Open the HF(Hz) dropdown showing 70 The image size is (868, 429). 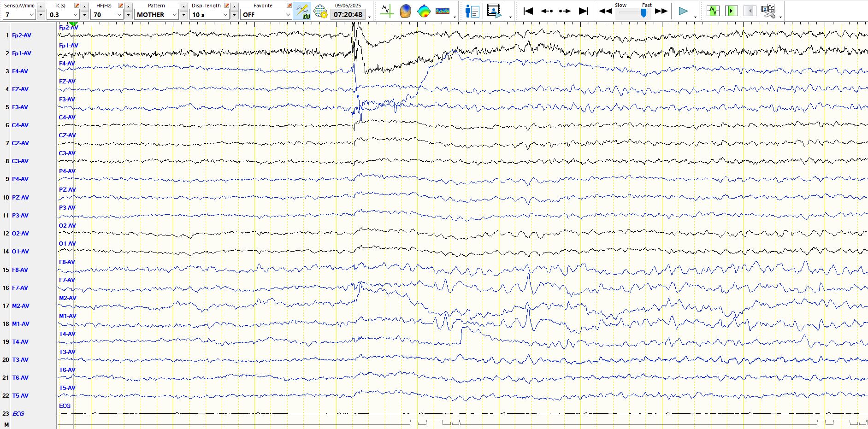pos(107,15)
